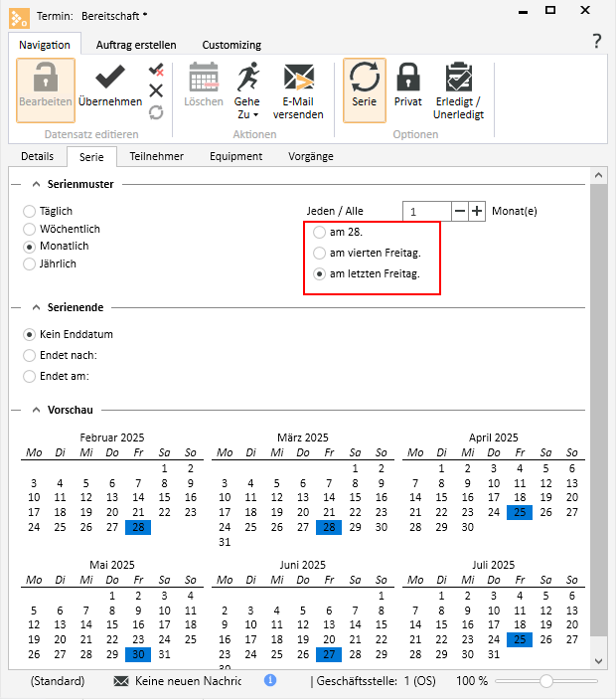Click the 'Geschäftsstelle: 1 (OS)' status entry
Image resolution: width=616 pixels, height=700 pixels.
[376, 681]
